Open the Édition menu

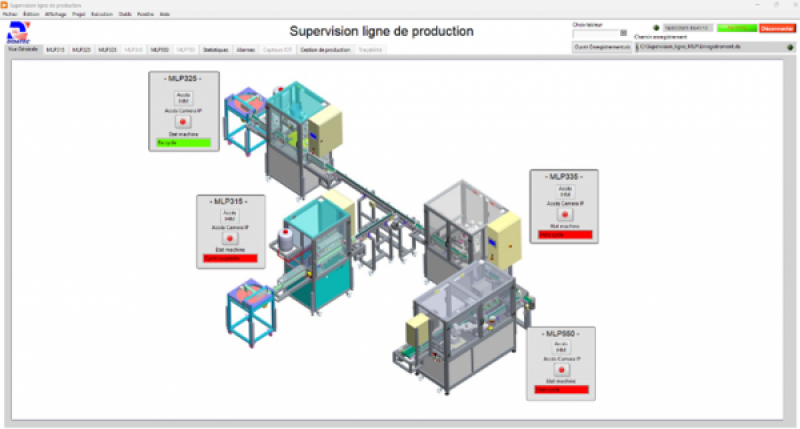coord(31,14)
